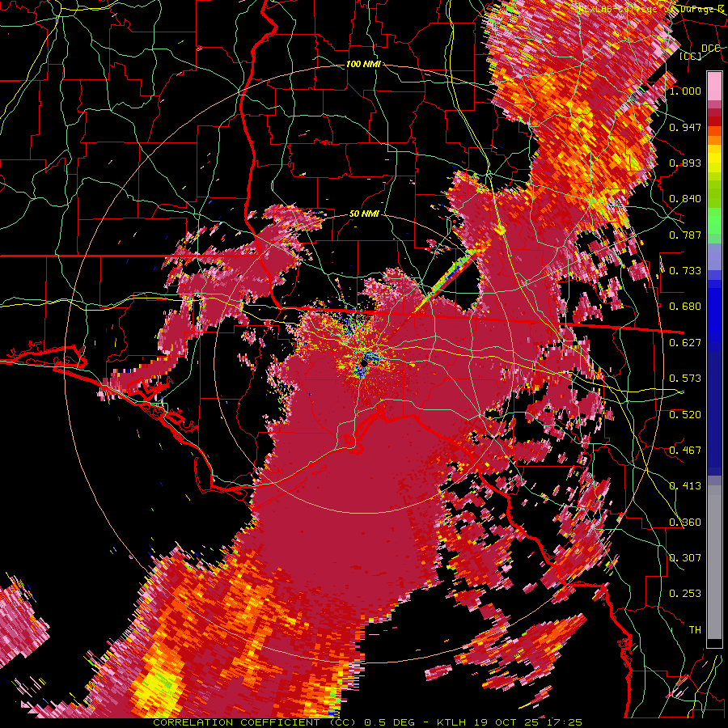Click the 0.733 scale label
The image size is (728, 728).
(x=685, y=271)
